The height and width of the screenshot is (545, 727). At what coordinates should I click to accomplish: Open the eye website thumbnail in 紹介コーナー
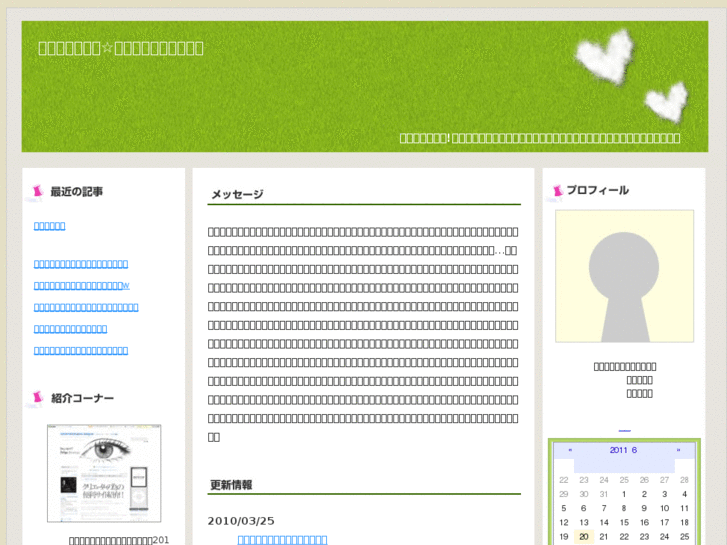[x=104, y=473]
